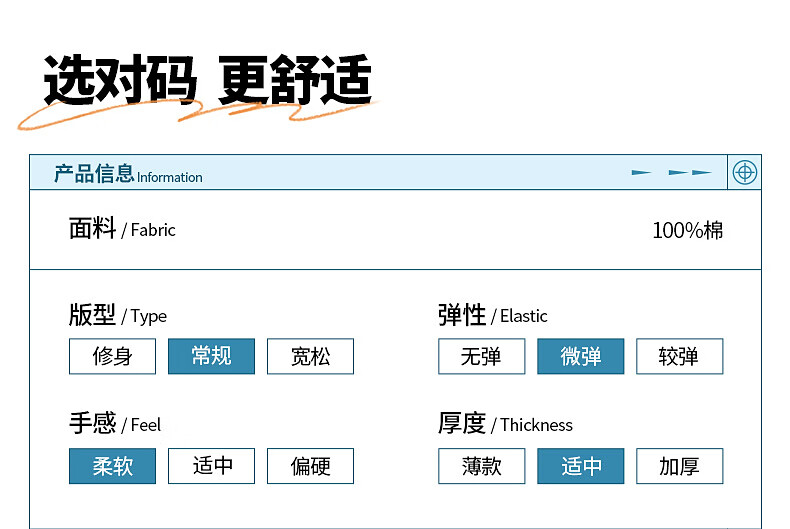Screen dimensions: 790x529
Task: Click the 选对码 更舒适 headline
Action: pyautogui.click(x=208, y=81)
